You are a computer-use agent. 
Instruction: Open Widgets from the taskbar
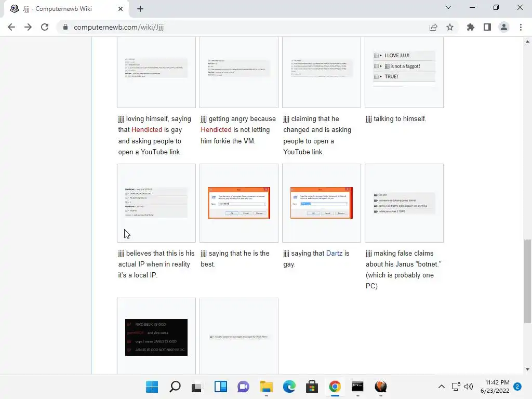(220, 387)
